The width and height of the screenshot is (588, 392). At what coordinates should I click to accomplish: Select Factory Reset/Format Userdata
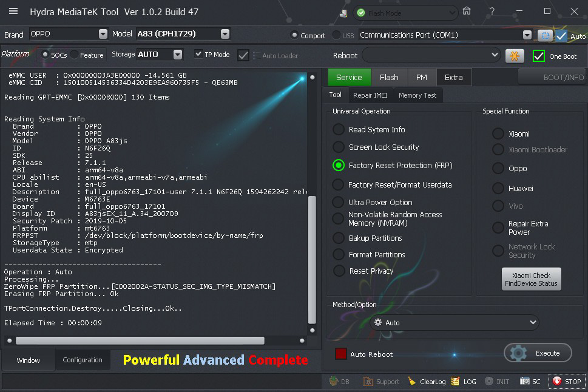point(338,184)
